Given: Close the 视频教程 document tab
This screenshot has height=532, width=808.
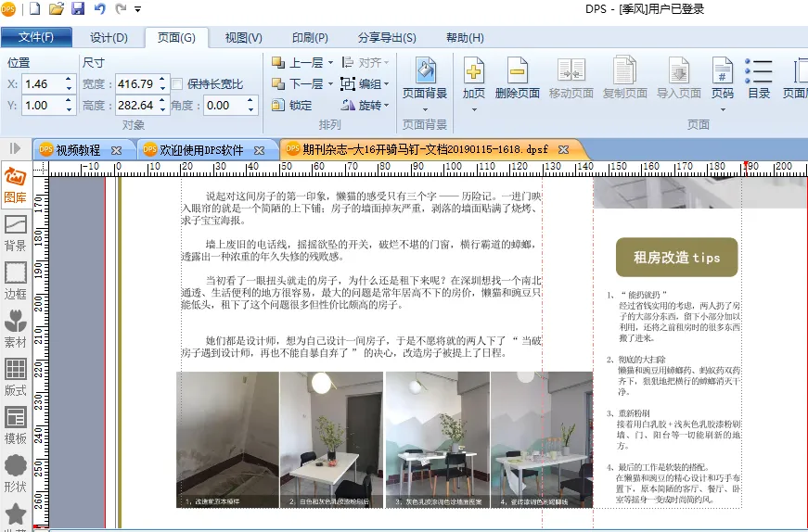Looking at the screenshot, I should (116, 150).
